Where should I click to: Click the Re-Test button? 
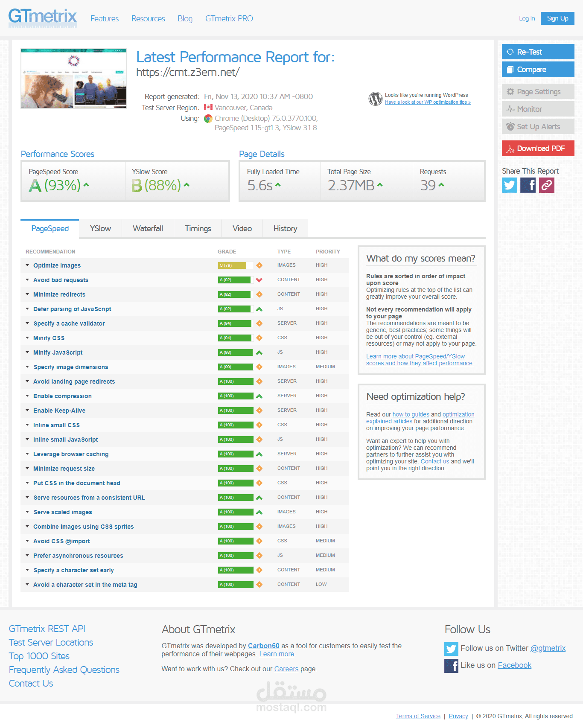pyautogui.click(x=538, y=52)
